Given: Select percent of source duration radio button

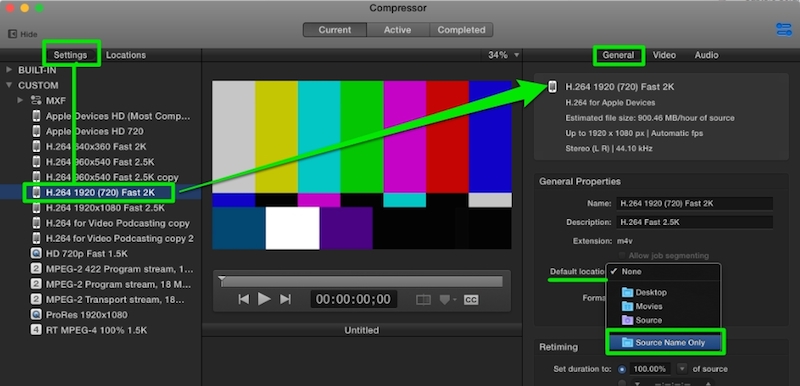Looking at the screenshot, I should click(622, 369).
